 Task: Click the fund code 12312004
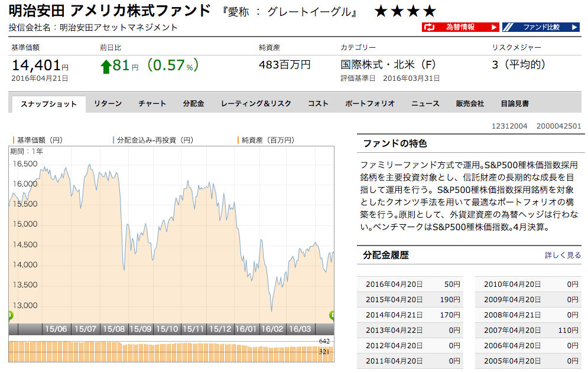[509, 126]
